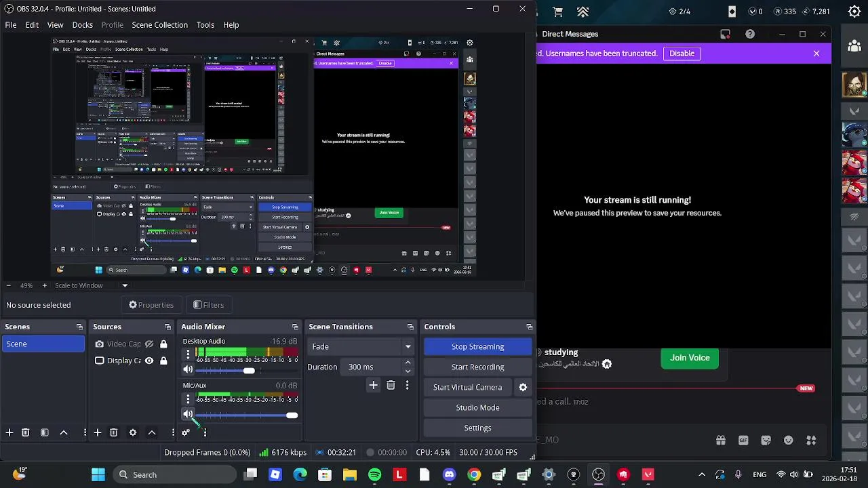
Task: Increase transition duration with up arrow
Action: 408,363
